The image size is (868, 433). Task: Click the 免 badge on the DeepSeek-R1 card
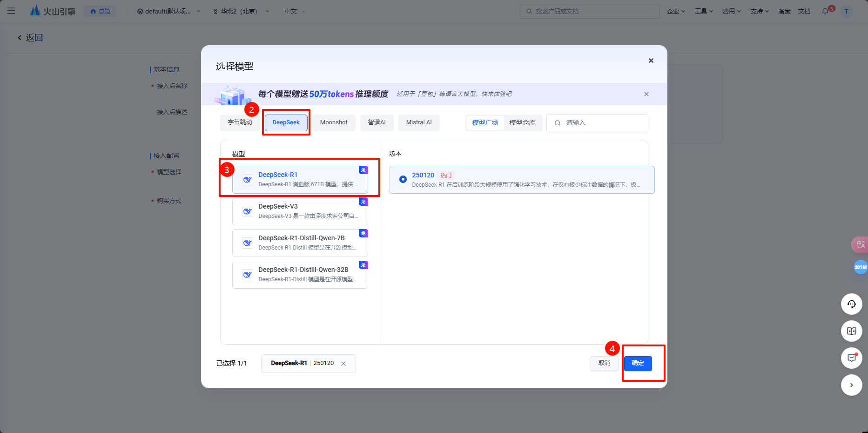coord(363,170)
